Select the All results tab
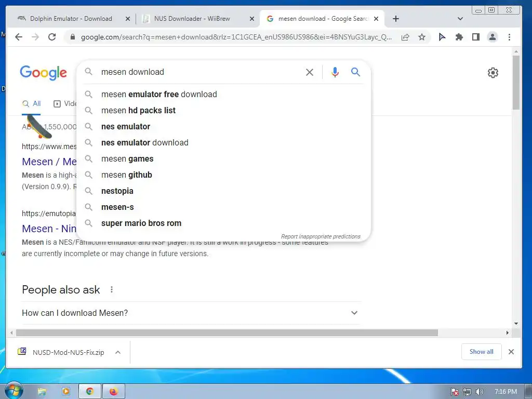Viewport: 532px width, 399px height. point(31,103)
